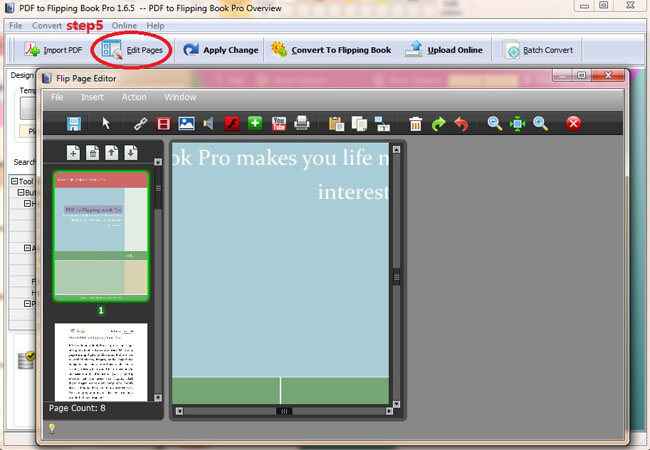650x450 pixels.
Task: Delete selection with the trash icon
Action: 415,123
